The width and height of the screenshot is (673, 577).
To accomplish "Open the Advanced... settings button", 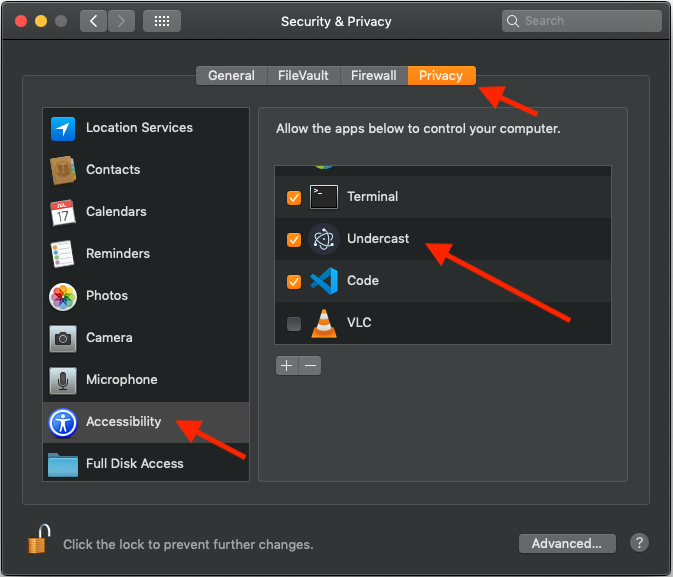I will 567,544.
